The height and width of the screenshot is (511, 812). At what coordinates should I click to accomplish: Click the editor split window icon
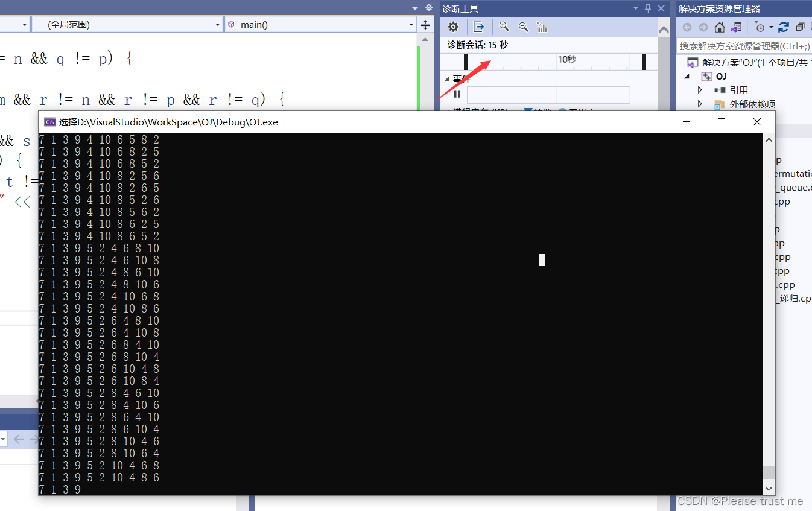[x=425, y=25]
